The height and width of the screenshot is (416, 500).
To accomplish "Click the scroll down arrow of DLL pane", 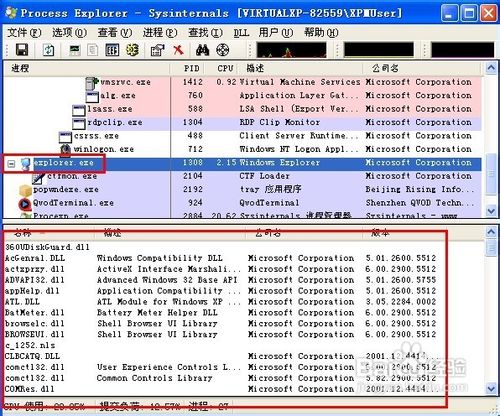I will pos(491,388).
